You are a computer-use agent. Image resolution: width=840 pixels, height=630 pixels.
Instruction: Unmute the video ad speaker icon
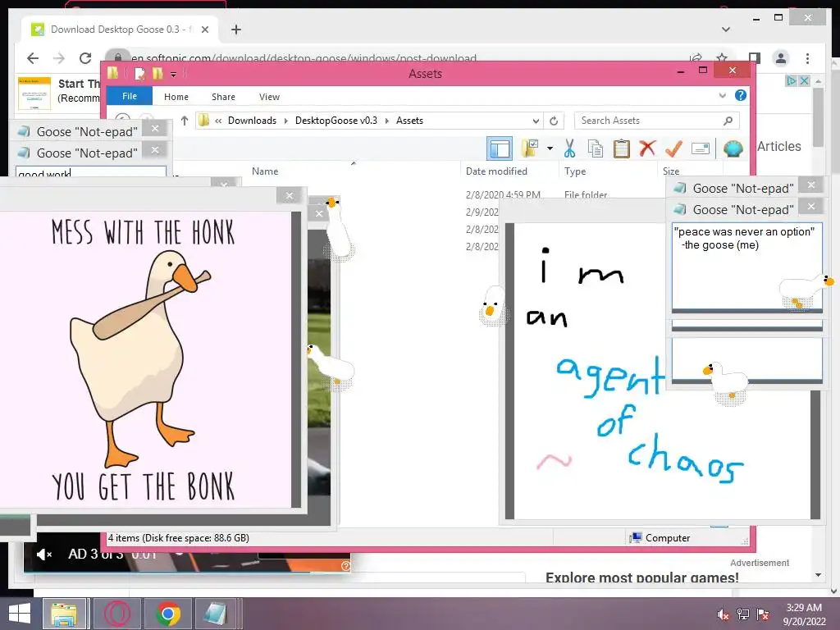point(44,554)
